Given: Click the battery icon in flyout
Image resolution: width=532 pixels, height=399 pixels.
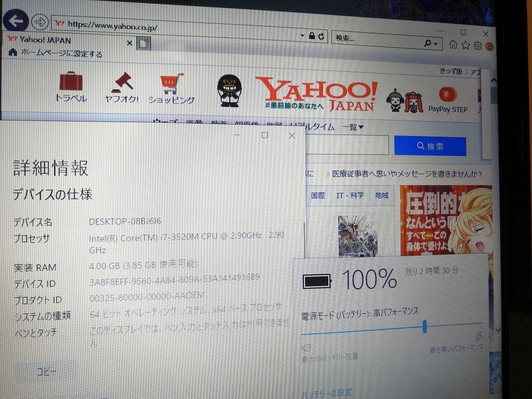Looking at the screenshot, I should click(x=317, y=281).
